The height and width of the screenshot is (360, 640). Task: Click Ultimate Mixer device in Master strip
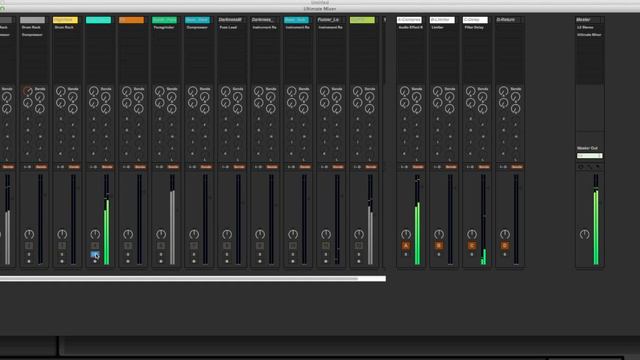click(589, 35)
